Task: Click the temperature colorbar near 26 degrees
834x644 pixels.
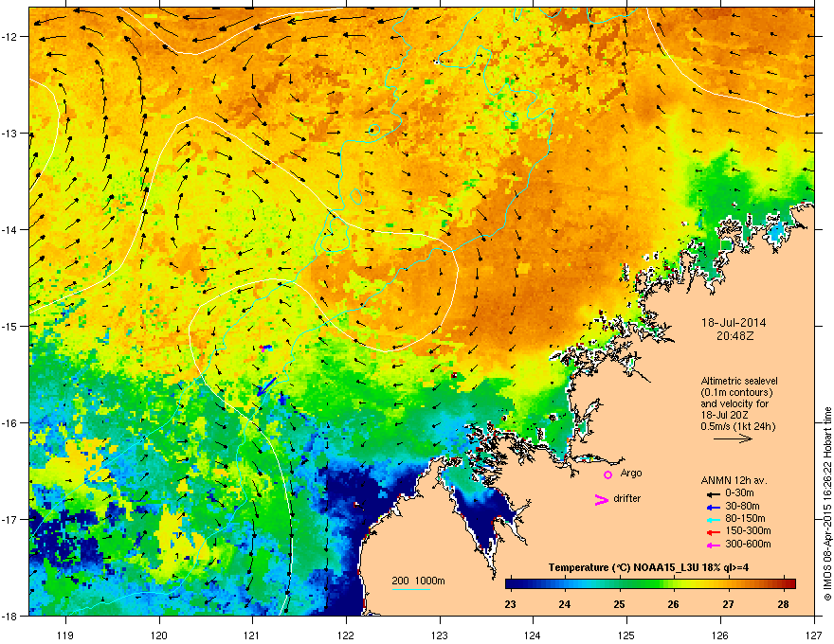Action: pos(674,583)
